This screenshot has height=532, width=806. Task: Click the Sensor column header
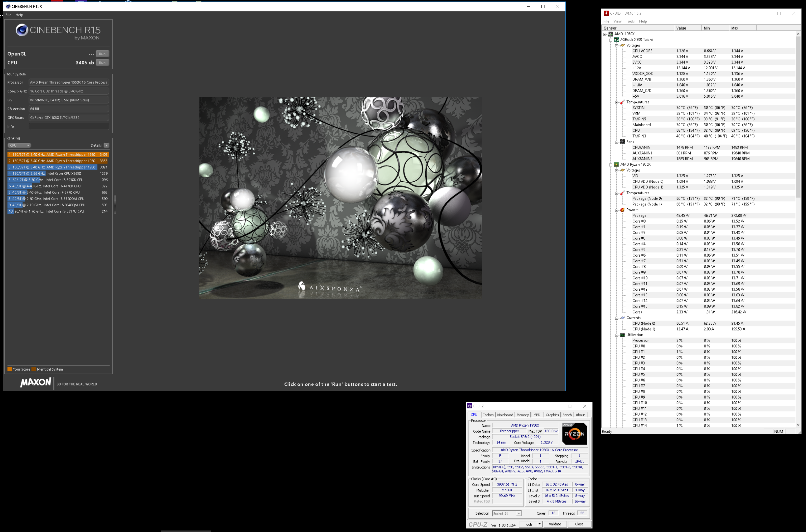[x=638, y=28]
